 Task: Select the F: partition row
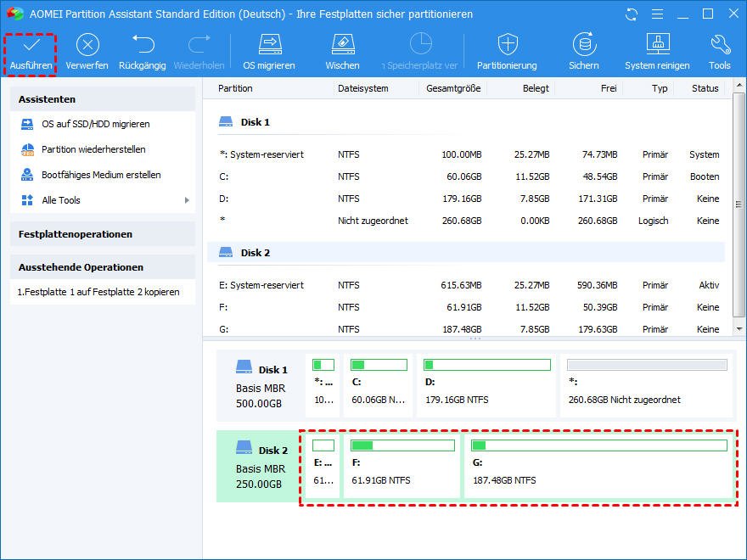point(466,307)
